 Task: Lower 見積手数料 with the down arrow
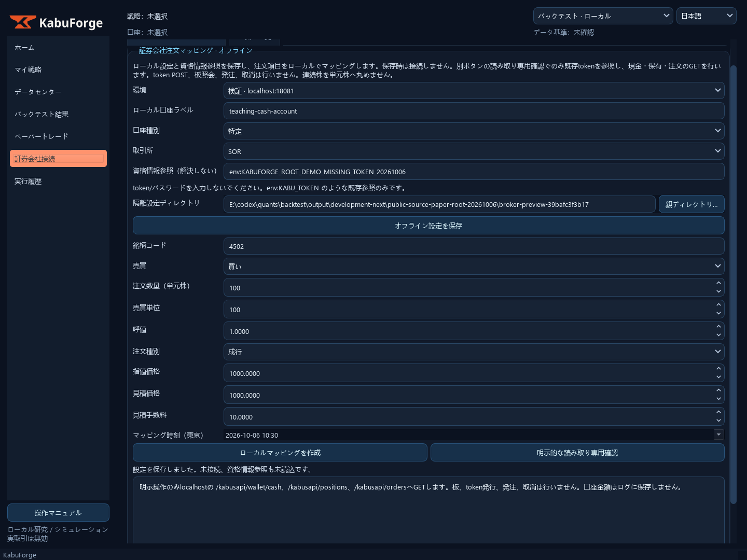click(718, 421)
